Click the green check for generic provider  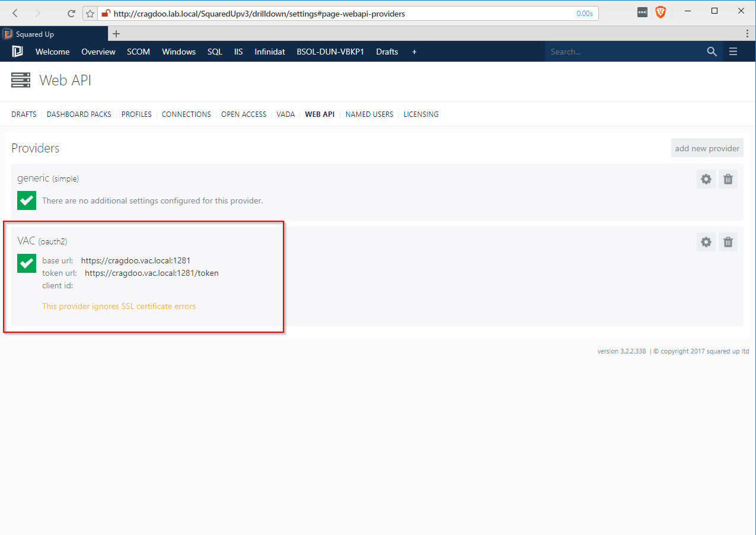pyautogui.click(x=27, y=200)
